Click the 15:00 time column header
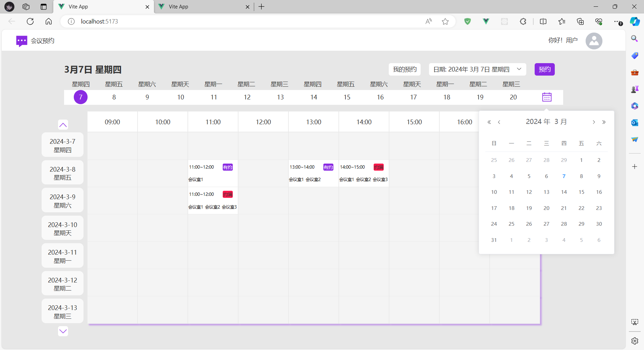The image size is (644, 350). click(414, 122)
